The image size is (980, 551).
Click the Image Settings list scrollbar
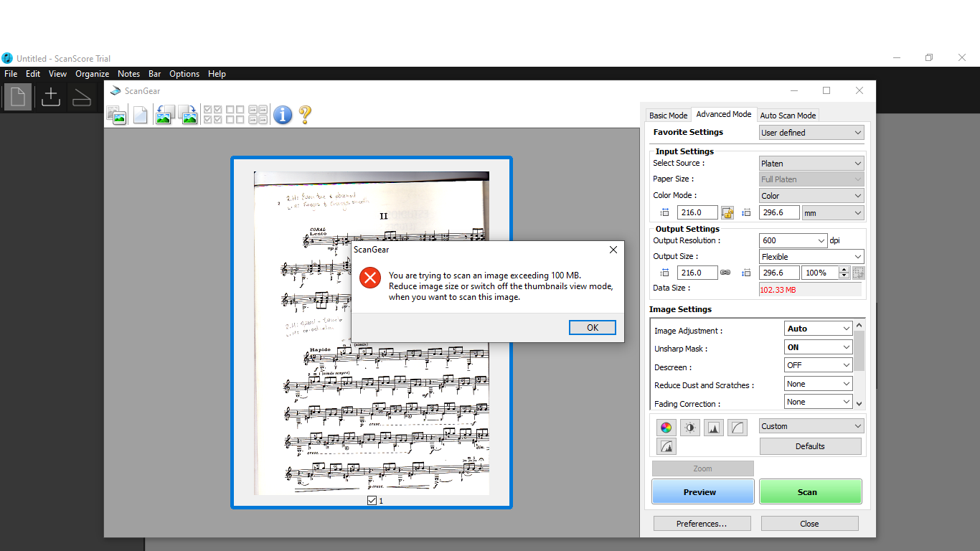[859, 364]
